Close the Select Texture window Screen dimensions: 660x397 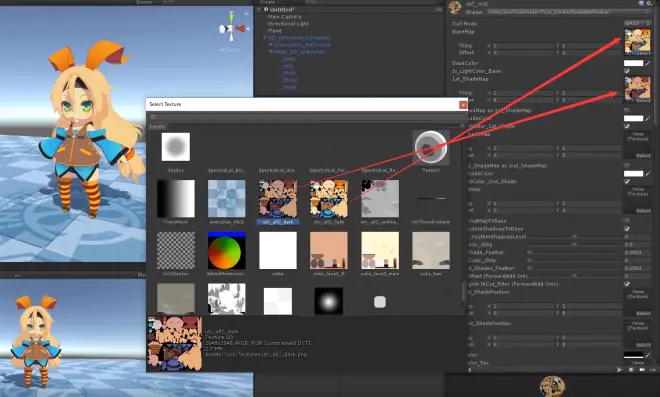tap(463, 104)
